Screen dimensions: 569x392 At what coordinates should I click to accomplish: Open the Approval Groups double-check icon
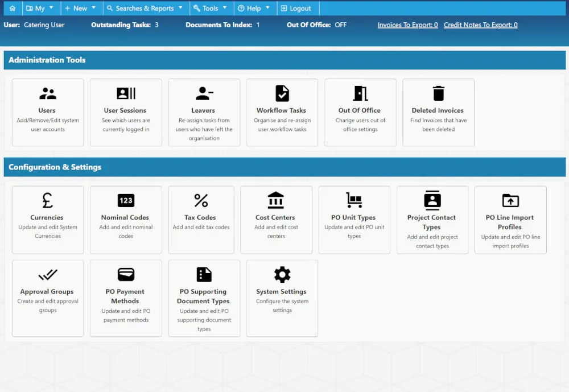pyautogui.click(x=48, y=275)
